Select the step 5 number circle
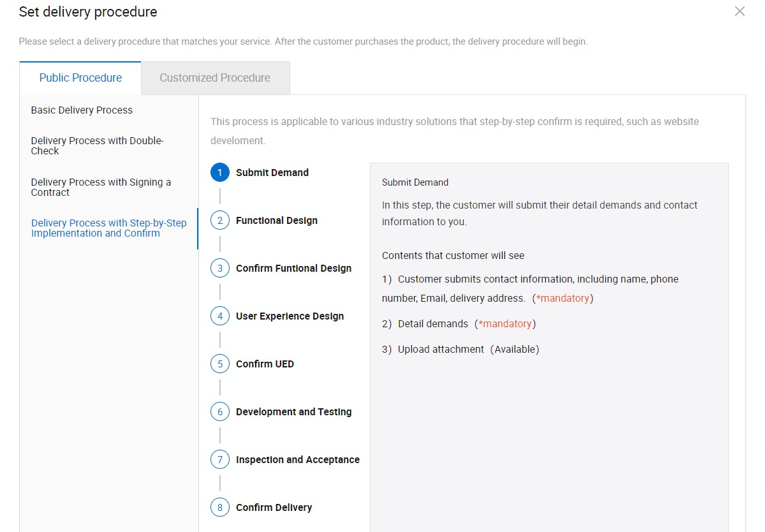Viewport: 766px width, 532px height. point(220,364)
